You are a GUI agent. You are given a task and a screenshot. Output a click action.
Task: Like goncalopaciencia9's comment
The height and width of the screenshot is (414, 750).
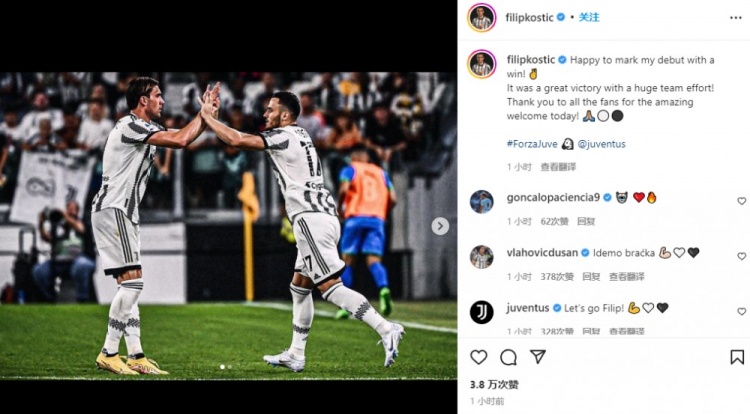[741, 201]
